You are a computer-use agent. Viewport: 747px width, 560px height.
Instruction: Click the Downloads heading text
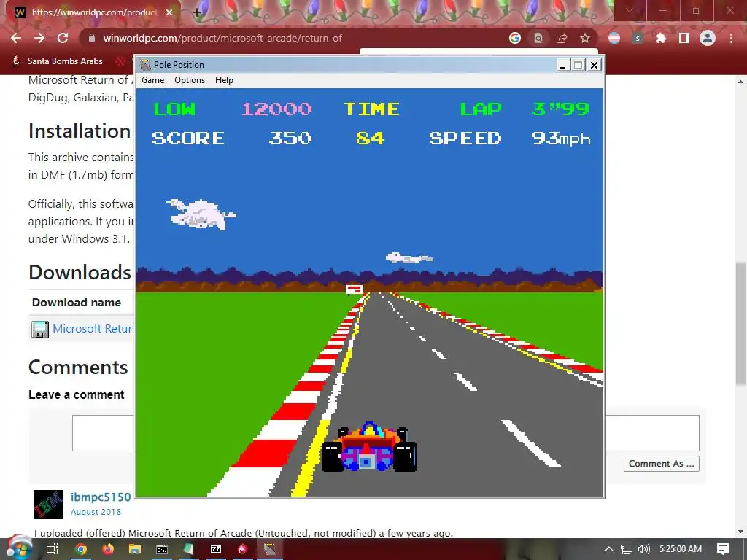coord(80,273)
